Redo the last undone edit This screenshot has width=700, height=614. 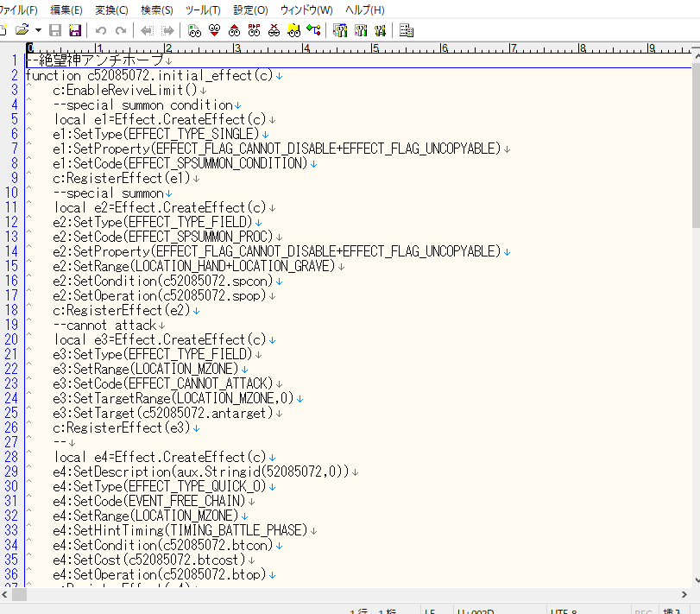tap(121, 30)
